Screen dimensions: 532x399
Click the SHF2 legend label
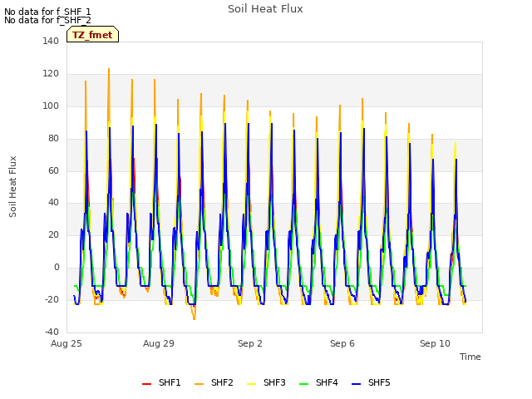click(x=222, y=382)
